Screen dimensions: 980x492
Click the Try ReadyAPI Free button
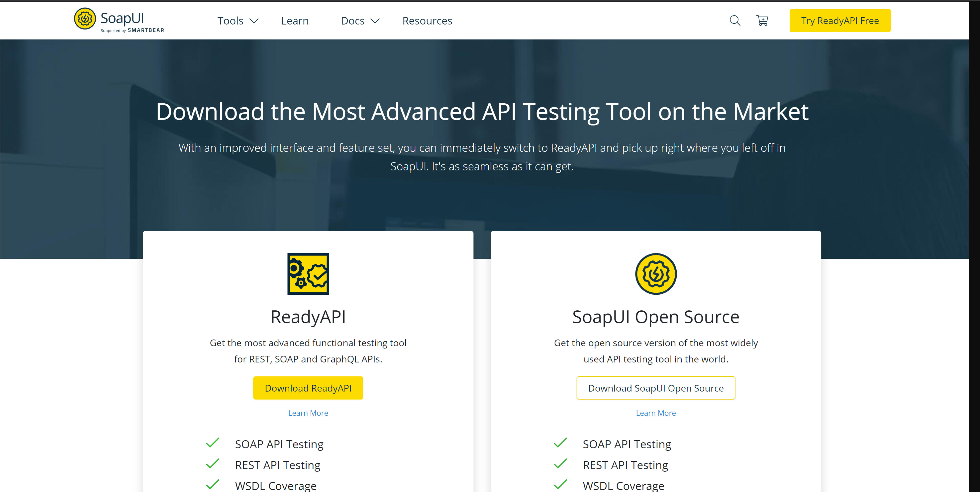click(840, 21)
